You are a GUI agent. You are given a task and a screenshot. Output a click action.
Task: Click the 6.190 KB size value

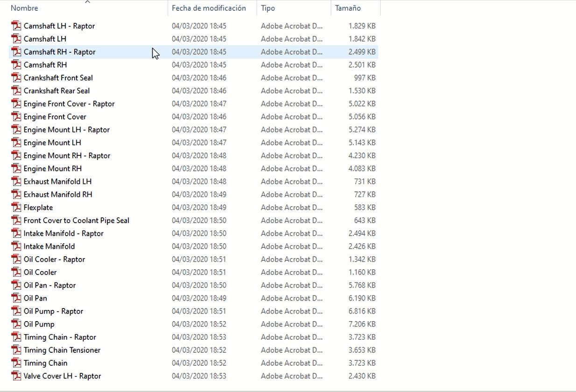coord(362,298)
